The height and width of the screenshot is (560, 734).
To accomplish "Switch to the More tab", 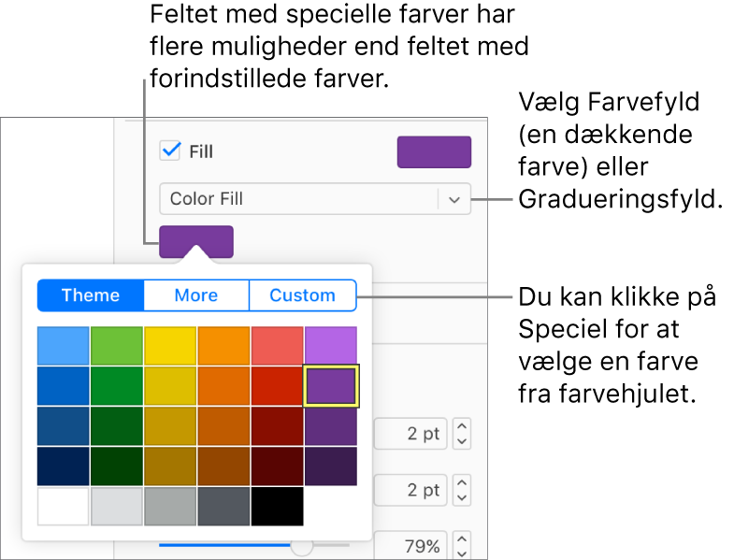I will pyautogui.click(x=196, y=295).
